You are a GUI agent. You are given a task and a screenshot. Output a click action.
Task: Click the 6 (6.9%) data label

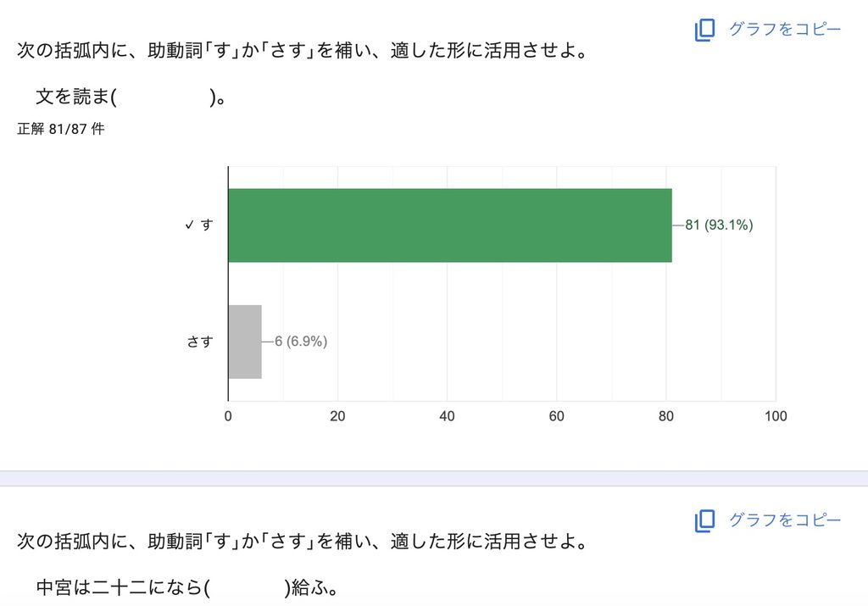pos(301,342)
